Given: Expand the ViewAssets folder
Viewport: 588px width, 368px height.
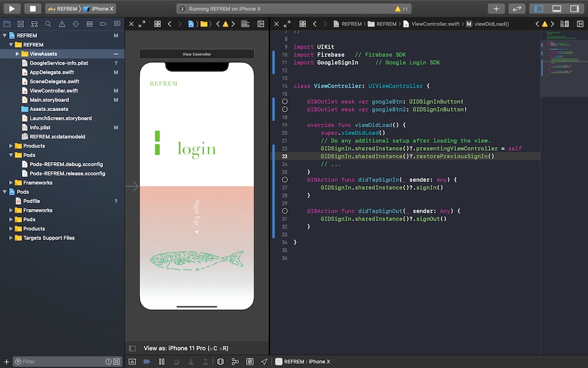Looking at the screenshot, I should 17,53.
